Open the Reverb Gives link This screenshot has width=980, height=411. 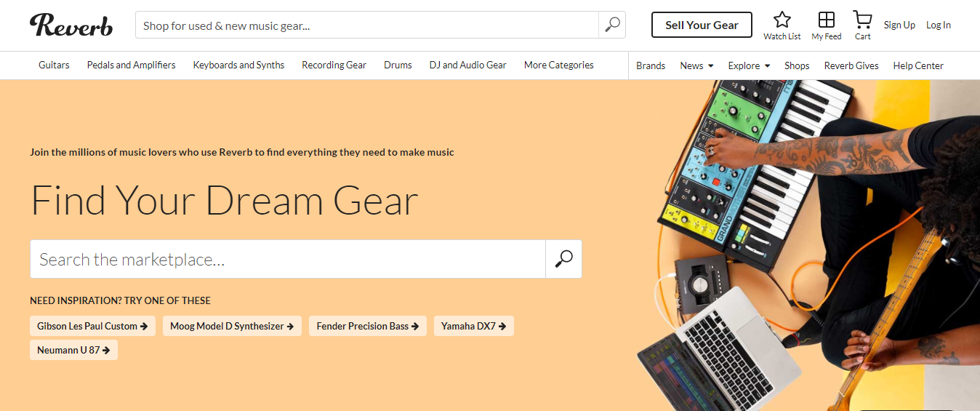coord(851,65)
